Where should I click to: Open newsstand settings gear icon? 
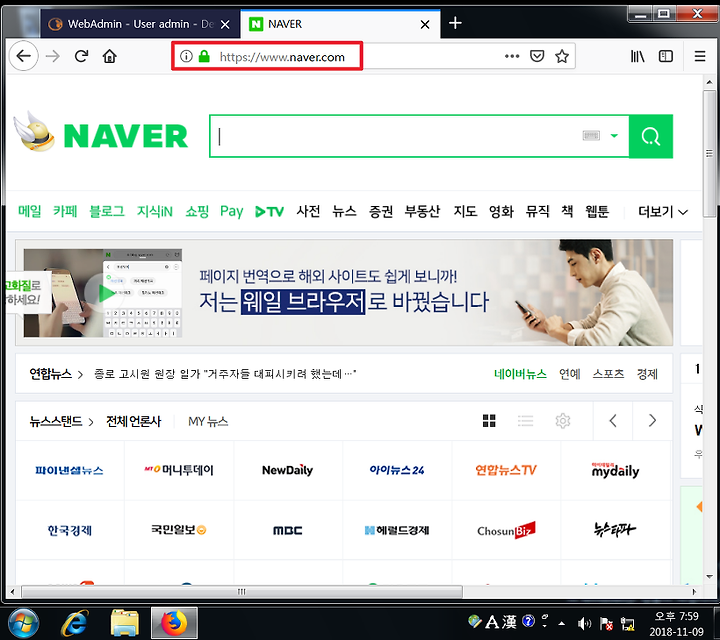(x=562, y=421)
